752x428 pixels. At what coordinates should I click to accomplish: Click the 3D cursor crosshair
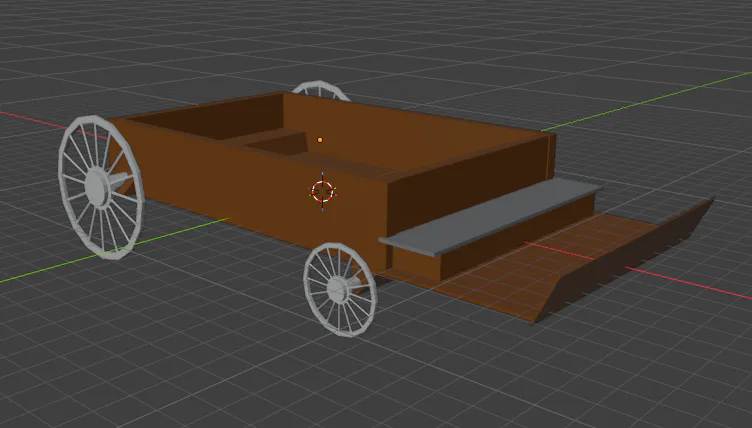pyautogui.click(x=322, y=191)
